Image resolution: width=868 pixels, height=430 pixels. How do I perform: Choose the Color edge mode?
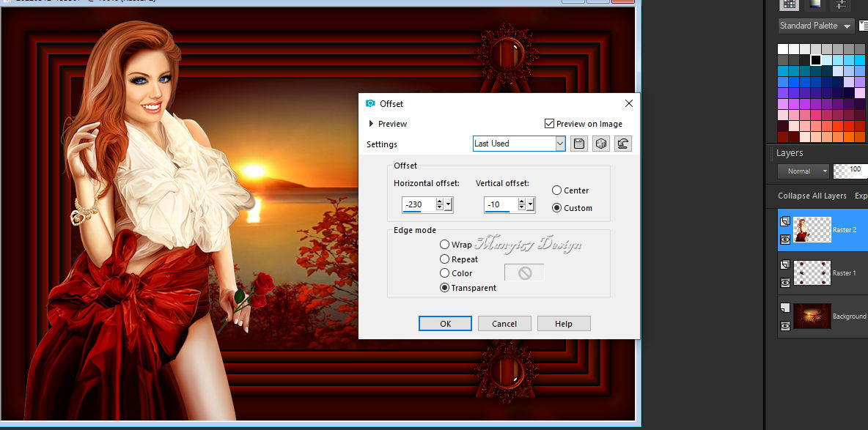[444, 273]
